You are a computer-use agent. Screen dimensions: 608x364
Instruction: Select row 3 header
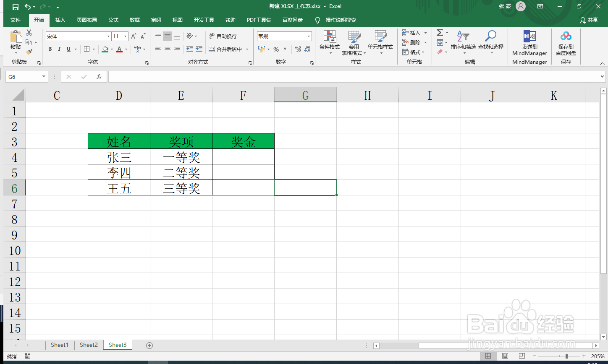14,141
